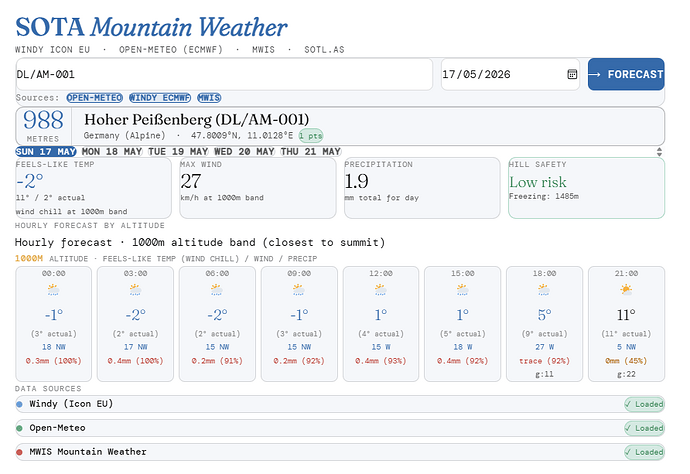This screenshot has width=690, height=474.
Task: Select the 00:00 hourly forecast card
Action: point(53,323)
